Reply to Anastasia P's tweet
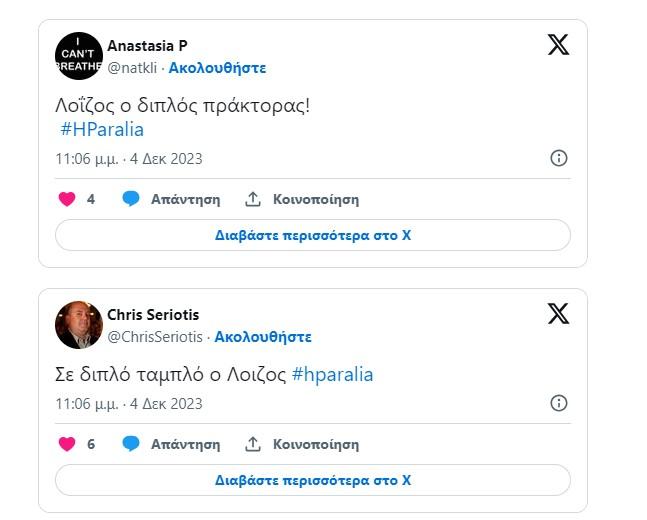Screen dimensions: 647x520 (171, 199)
